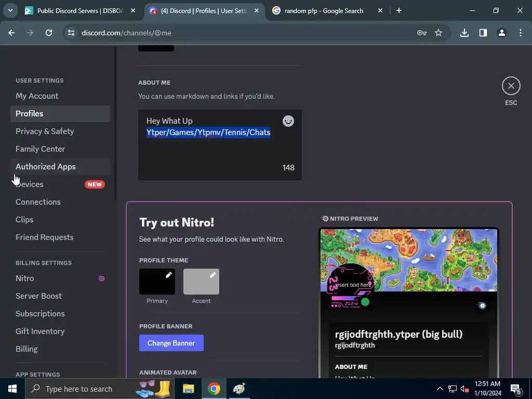Open Chrome downloads

coord(464,33)
